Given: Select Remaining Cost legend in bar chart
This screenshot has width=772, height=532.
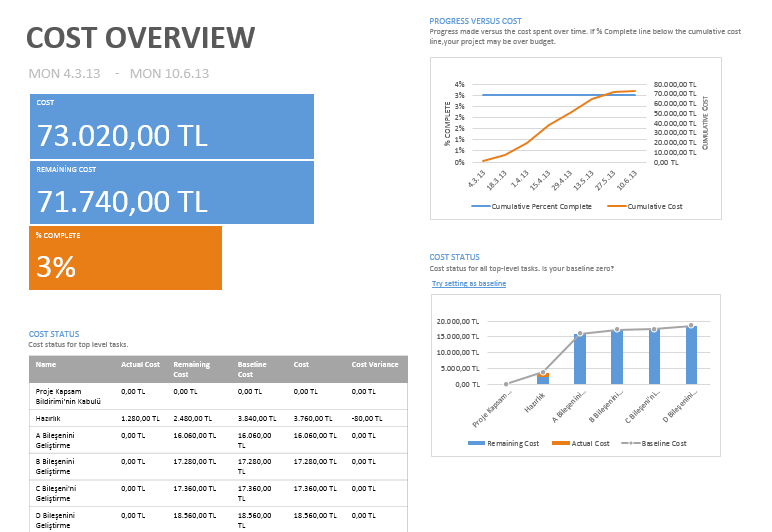Looking at the screenshot, I should (x=510, y=443).
